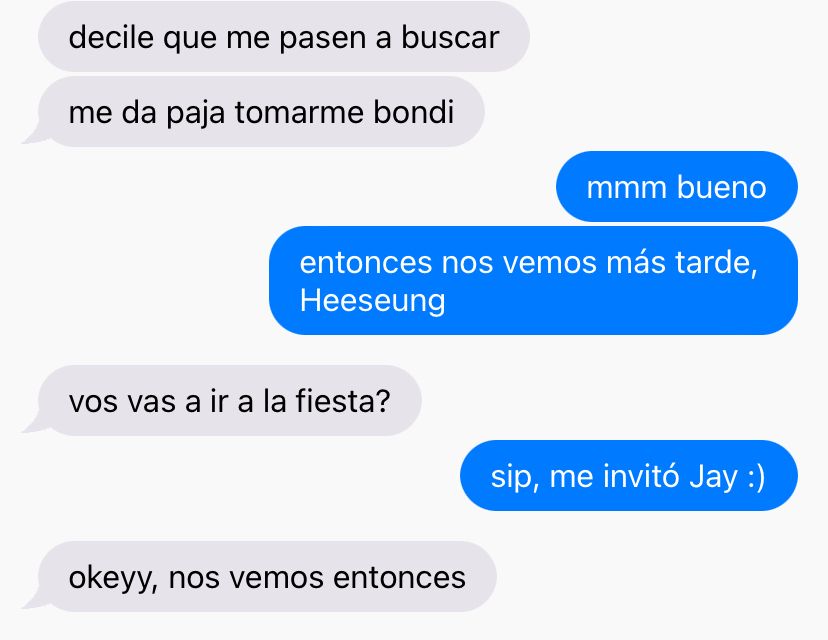
Task: Tap the bubble tail of the 'okeyy' message
Action: point(33,601)
